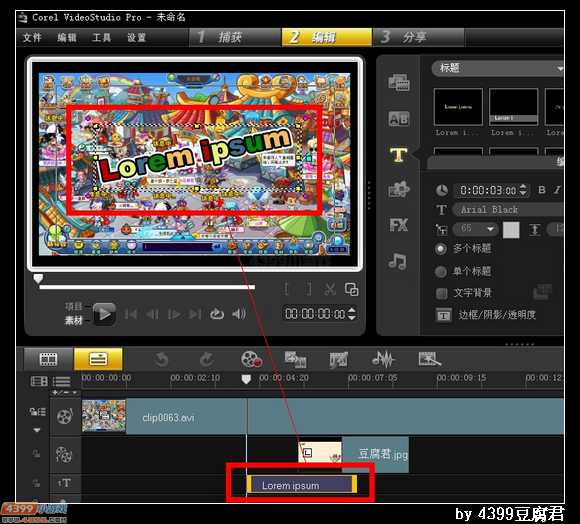Switch to the 3 分享 step tab
Screen dimensions: 580x524
418,37
